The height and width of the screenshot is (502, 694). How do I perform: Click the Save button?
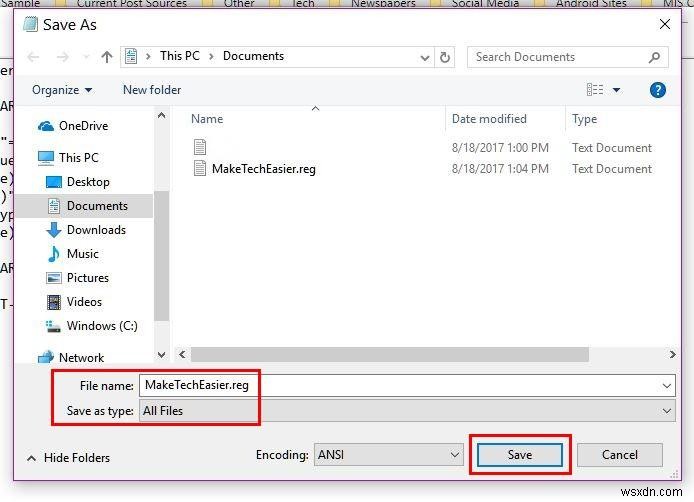[520, 455]
